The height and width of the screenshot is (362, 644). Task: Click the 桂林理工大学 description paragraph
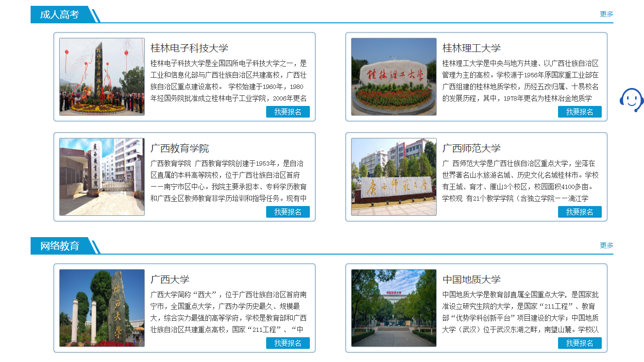pyautogui.click(x=521, y=81)
